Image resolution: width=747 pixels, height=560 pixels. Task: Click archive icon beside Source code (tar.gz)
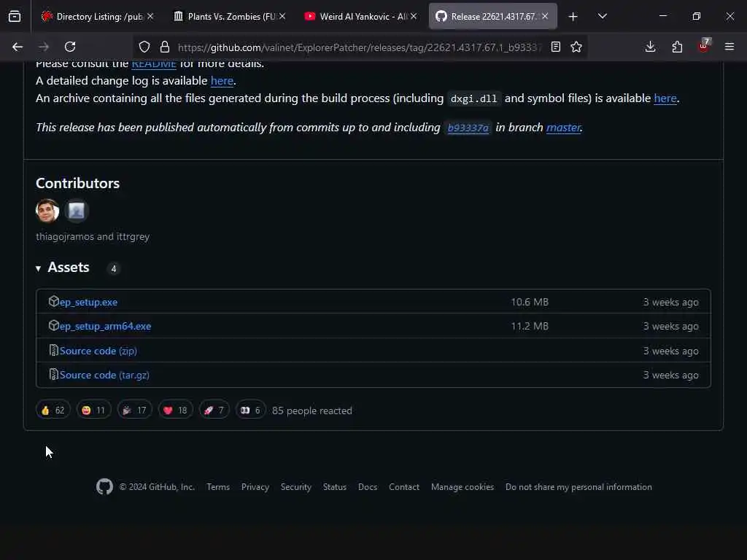coord(53,375)
